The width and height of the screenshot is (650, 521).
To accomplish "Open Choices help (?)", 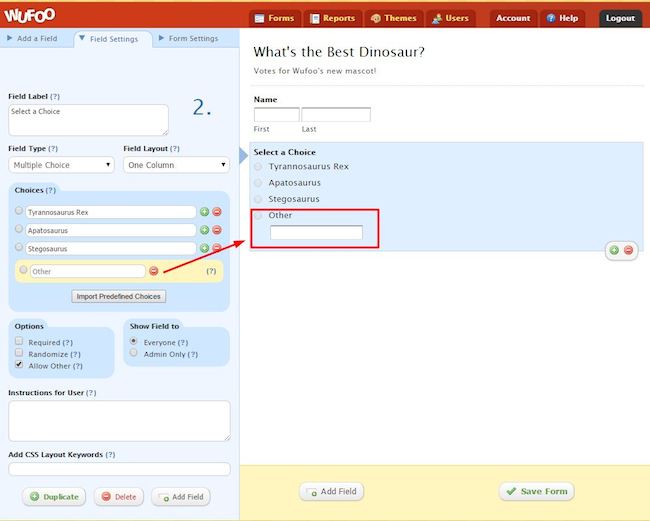I will 51,190.
